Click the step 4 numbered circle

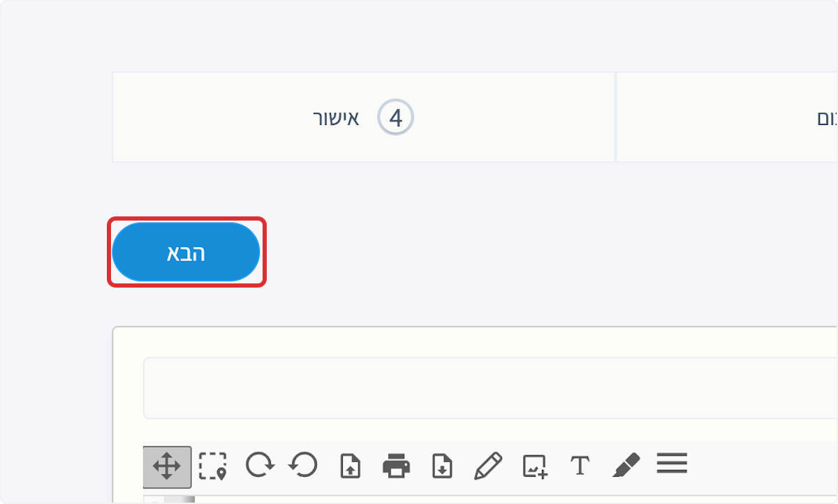[x=395, y=117]
